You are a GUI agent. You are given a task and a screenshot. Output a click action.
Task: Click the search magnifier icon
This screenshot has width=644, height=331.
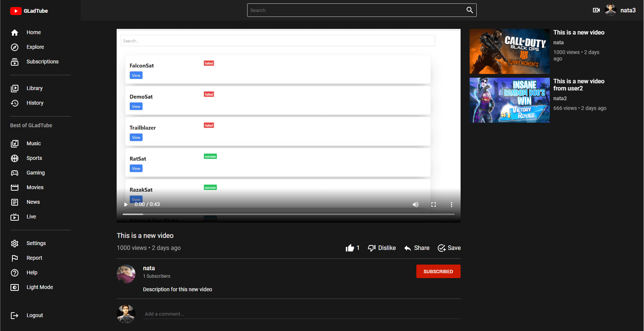(469, 10)
